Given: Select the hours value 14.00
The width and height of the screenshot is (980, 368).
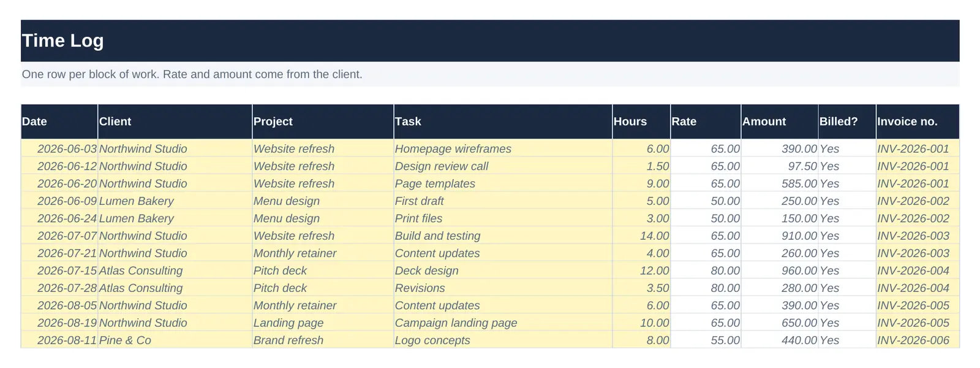Looking at the screenshot, I should pyautogui.click(x=641, y=236).
